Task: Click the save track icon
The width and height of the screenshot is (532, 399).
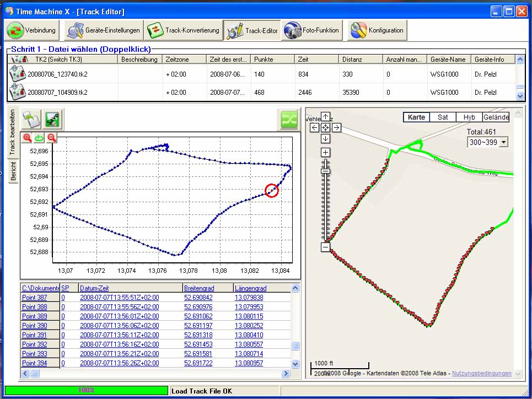Action: pos(53,119)
